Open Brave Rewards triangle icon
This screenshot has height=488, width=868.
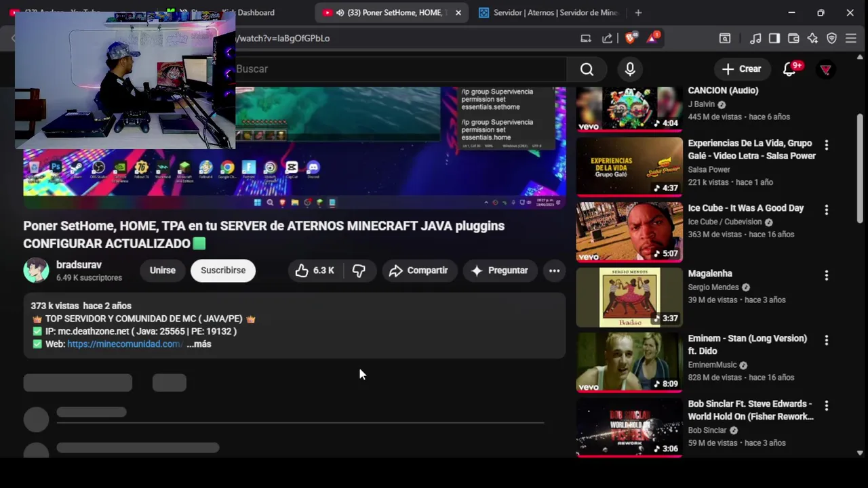(652, 38)
